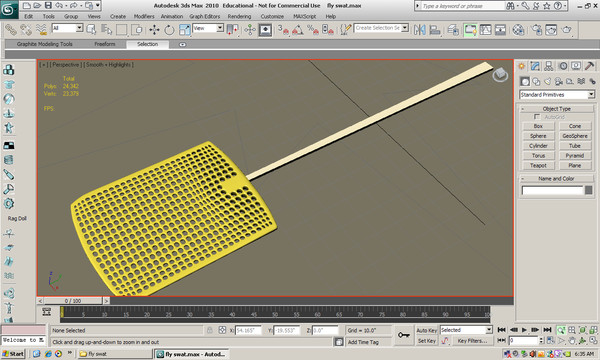Click the Teapot primitive button

coord(538,165)
